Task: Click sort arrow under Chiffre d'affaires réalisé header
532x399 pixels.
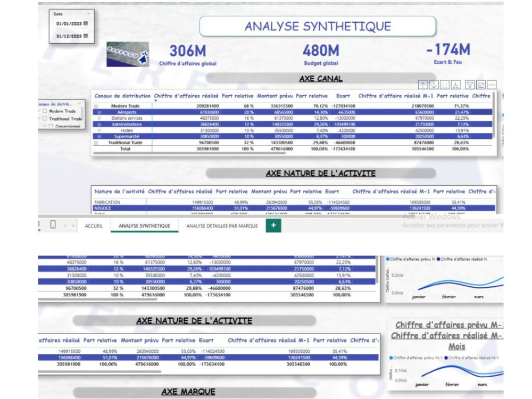Action: pos(156,101)
